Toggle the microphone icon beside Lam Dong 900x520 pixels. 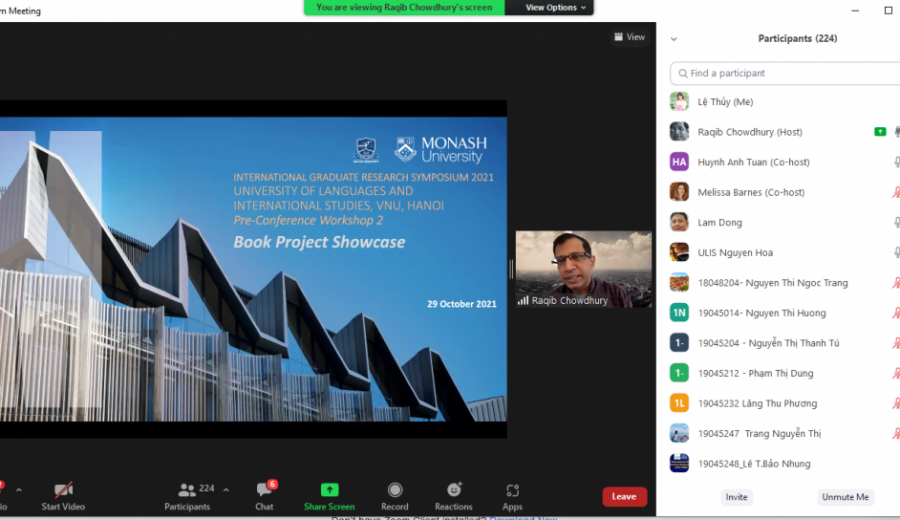tap(897, 223)
